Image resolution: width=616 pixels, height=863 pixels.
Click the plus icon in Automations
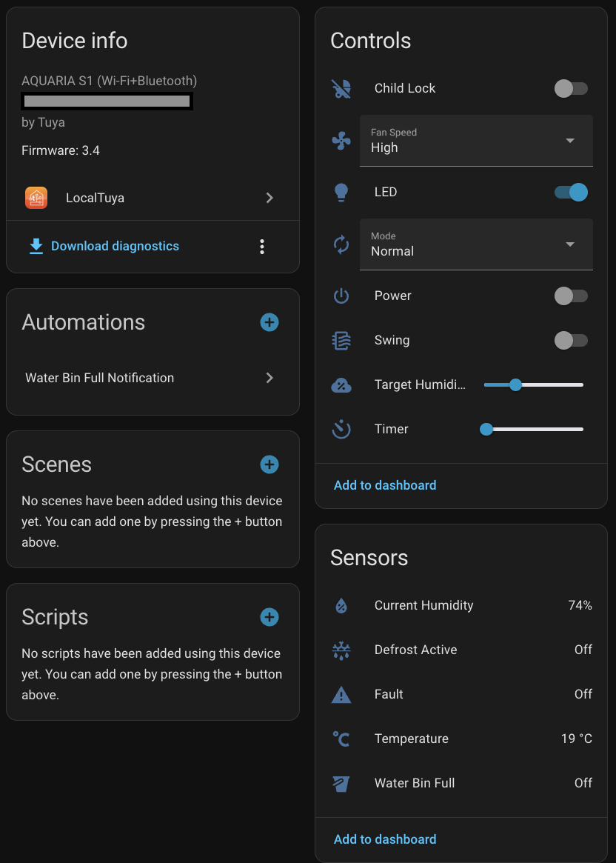[x=269, y=322]
